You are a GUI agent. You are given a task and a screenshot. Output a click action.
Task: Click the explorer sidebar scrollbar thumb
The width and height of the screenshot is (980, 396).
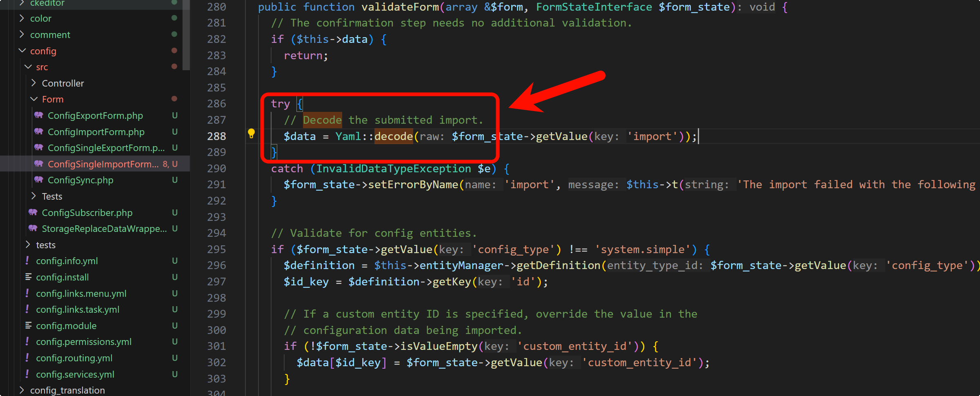(186, 35)
